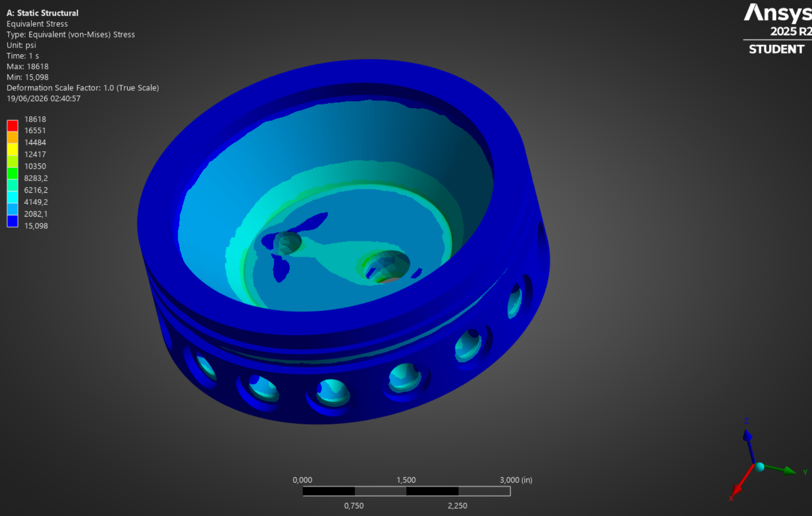812x516 pixels.
Task: Click the 'Min: 15,098' header line
Action: click(28, 77)
